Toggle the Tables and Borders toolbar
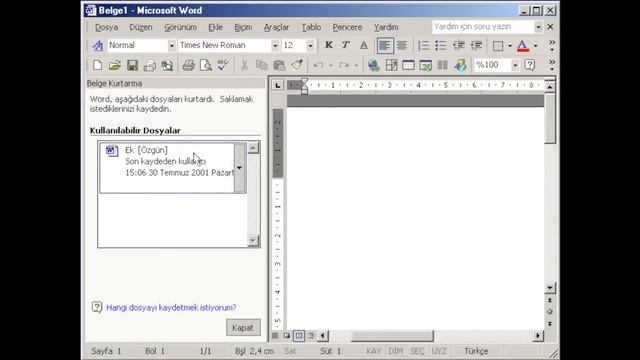Viewport: 640px width, 360px height. point(391,65)
